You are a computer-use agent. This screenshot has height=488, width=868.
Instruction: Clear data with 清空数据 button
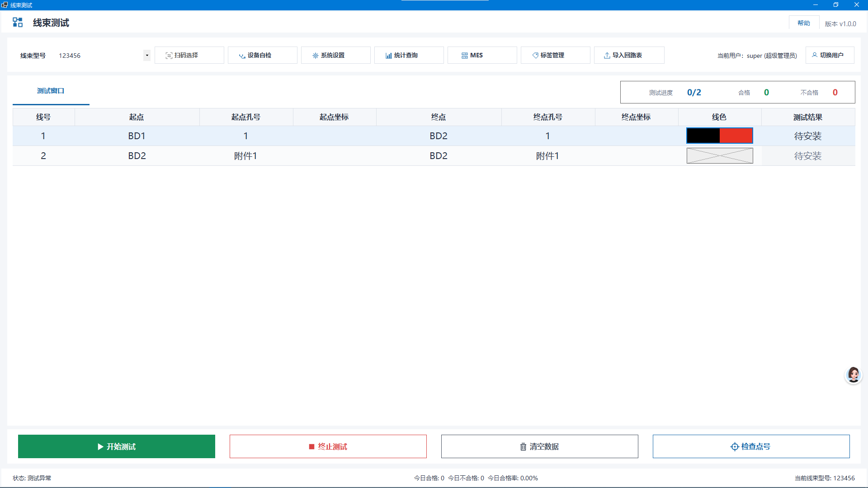pyautogui.click(x=540, y=446)
